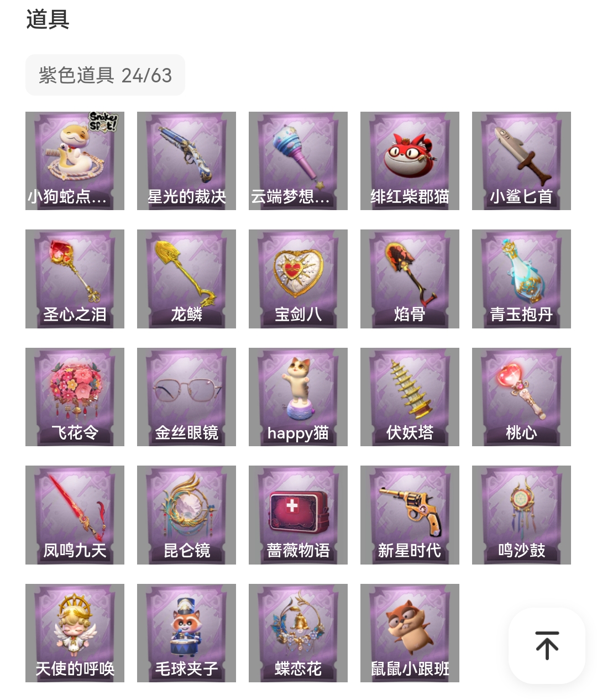Choose the 小鲨匕首 dagger item

(x=521, y=161)
